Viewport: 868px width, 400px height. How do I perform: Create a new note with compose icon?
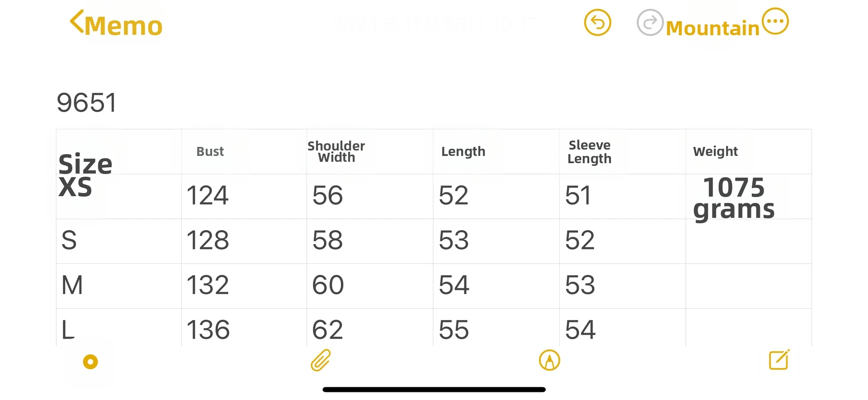tap(779, 360)
